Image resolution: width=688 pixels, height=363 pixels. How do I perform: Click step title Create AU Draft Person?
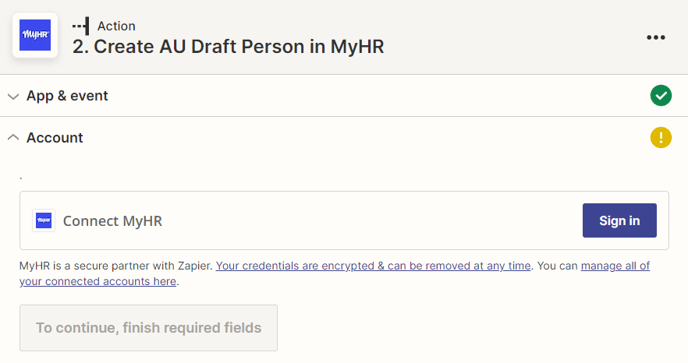[x=228, y=47]
